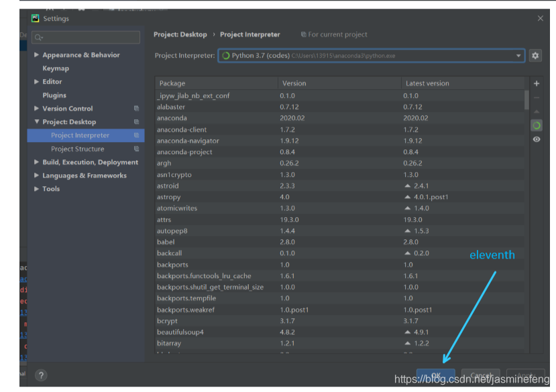Click the plus icon to install package
The width and height of the screenshot is (556, 392).
point(537,83)
